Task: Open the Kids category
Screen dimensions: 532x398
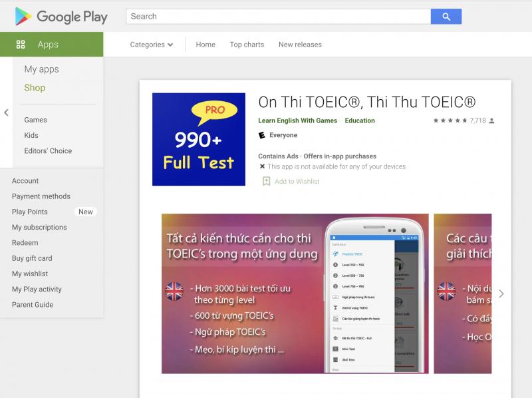Action: [31, 135]
